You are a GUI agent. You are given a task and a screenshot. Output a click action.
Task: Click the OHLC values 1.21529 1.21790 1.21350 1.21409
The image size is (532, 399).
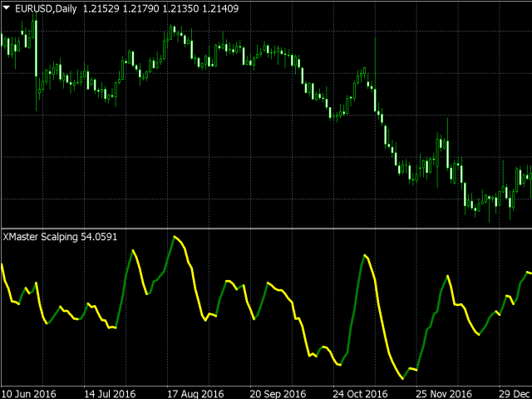tap(160, 8)
